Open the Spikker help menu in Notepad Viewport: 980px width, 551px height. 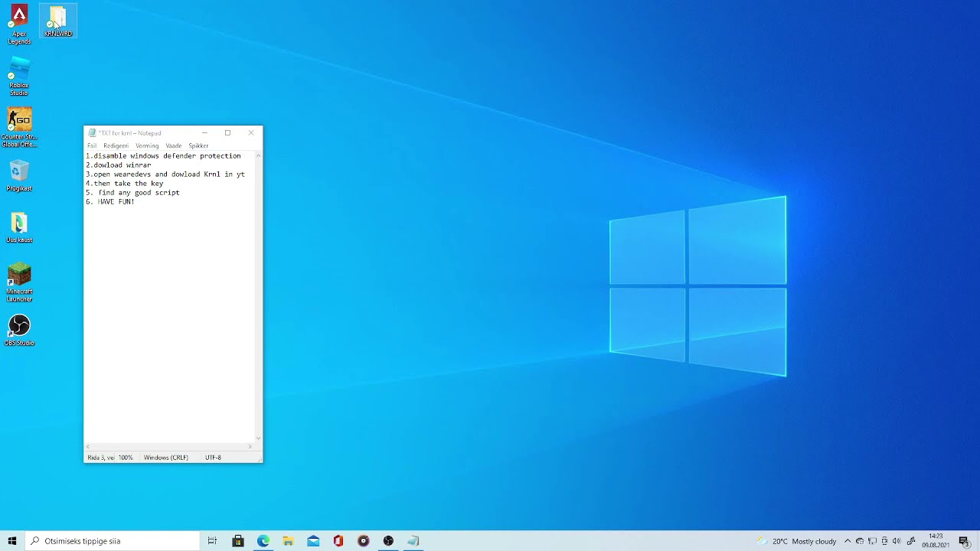coord(198,145)
